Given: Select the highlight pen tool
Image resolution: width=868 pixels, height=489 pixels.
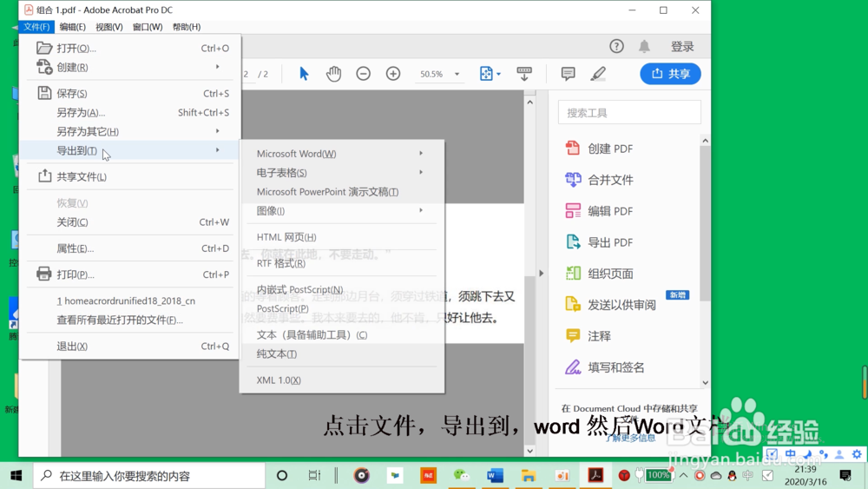Looking at the screenshot, I should click(x=598, y=74).
